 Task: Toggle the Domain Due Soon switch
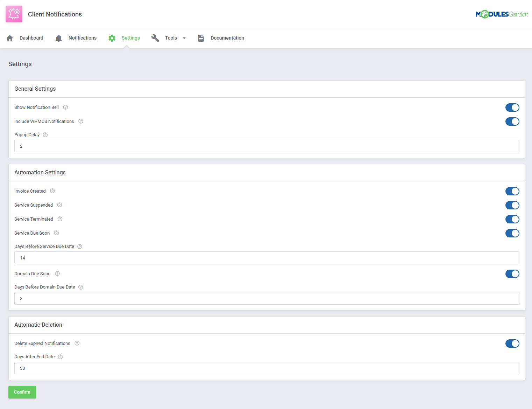point(512,274)
